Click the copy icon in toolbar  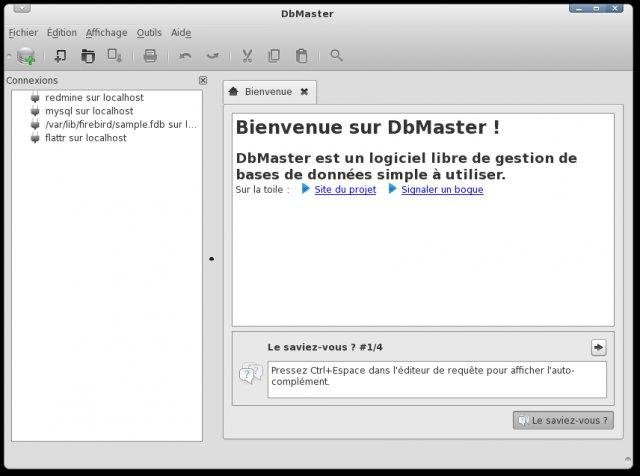pyautogui.click(x=274, y=56)
